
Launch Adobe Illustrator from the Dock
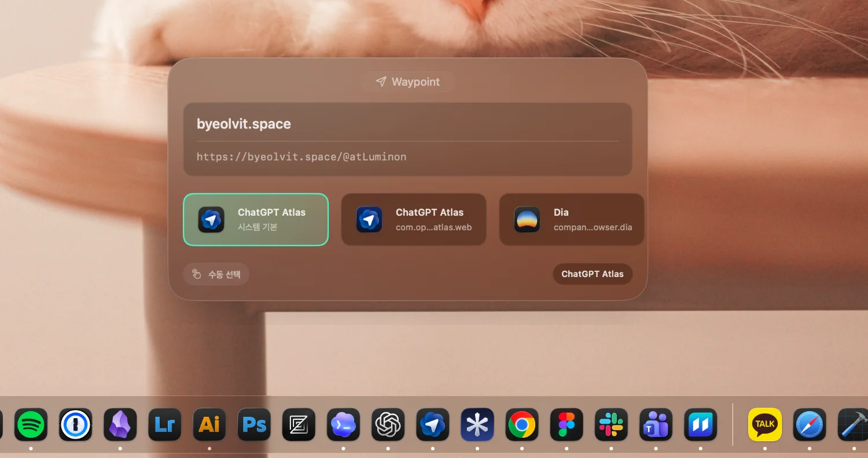coord(209,425)
